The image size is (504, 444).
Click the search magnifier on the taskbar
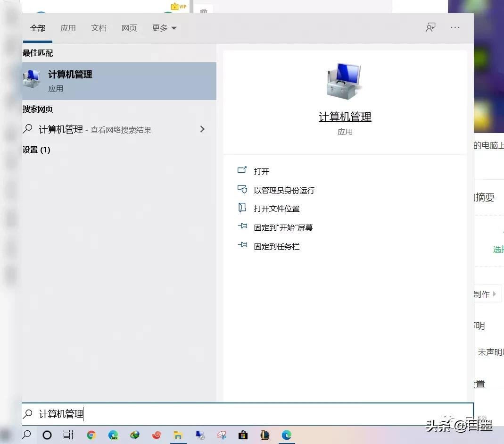(26, 435)
